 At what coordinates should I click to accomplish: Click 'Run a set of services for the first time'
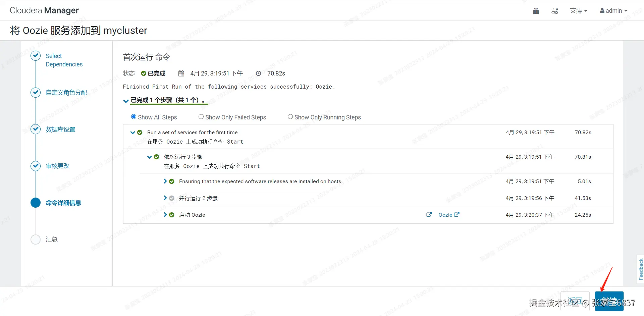(x=192, y=133)
